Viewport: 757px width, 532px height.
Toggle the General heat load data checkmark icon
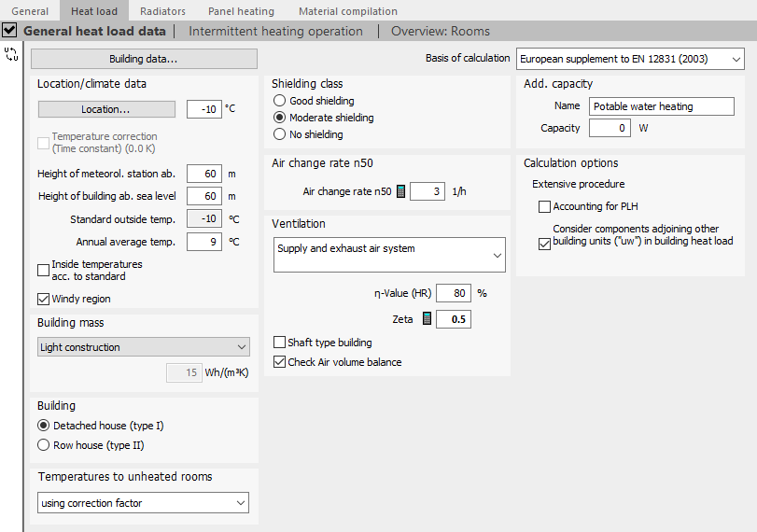(x=9, y=31)
